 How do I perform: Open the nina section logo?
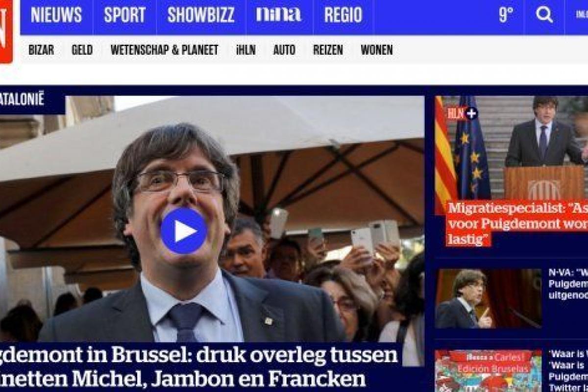tap(279, 15)
